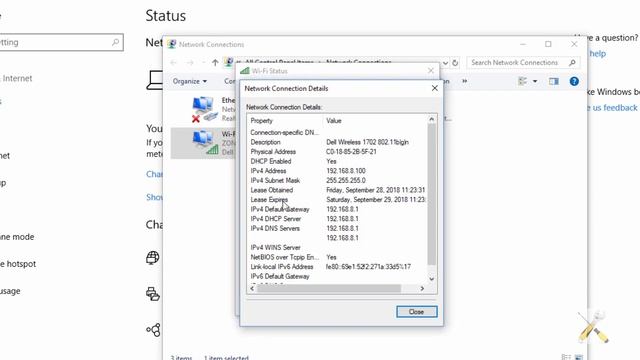640x360 pixels.
Task: Select the Wi-Fi adapter icon
Action: [x=205, y=142]
